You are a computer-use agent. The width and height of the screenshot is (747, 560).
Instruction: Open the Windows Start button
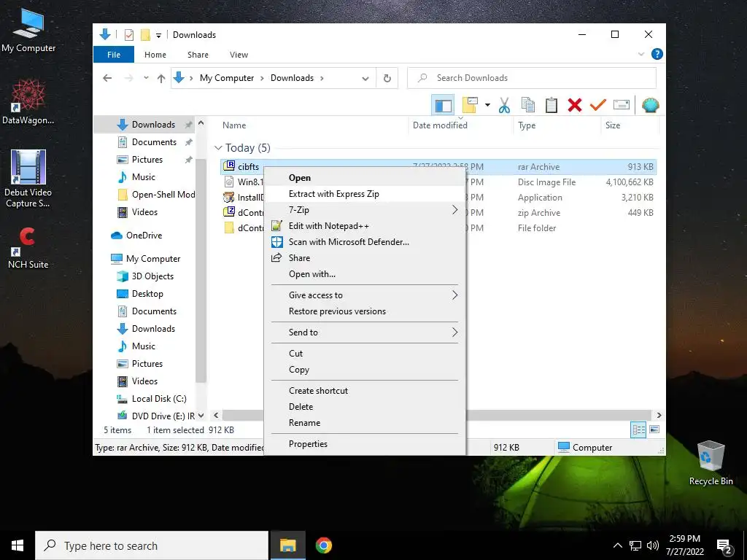[18, 545]
